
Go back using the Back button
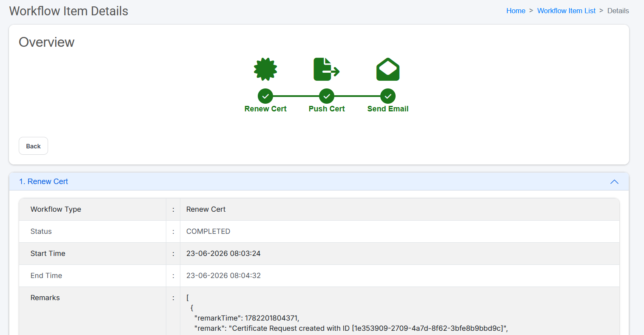coord(33,146)
